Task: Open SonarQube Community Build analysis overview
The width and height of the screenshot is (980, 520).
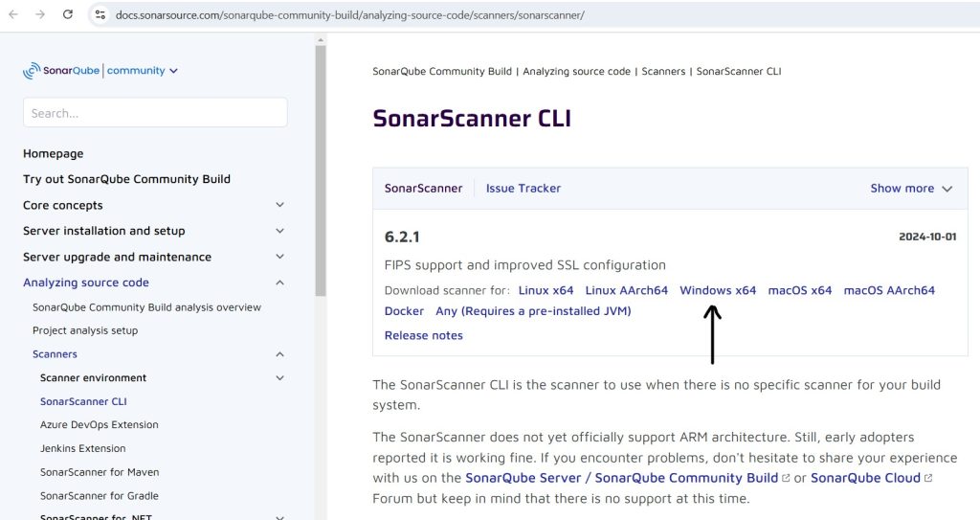Action: tap(146, 307)
